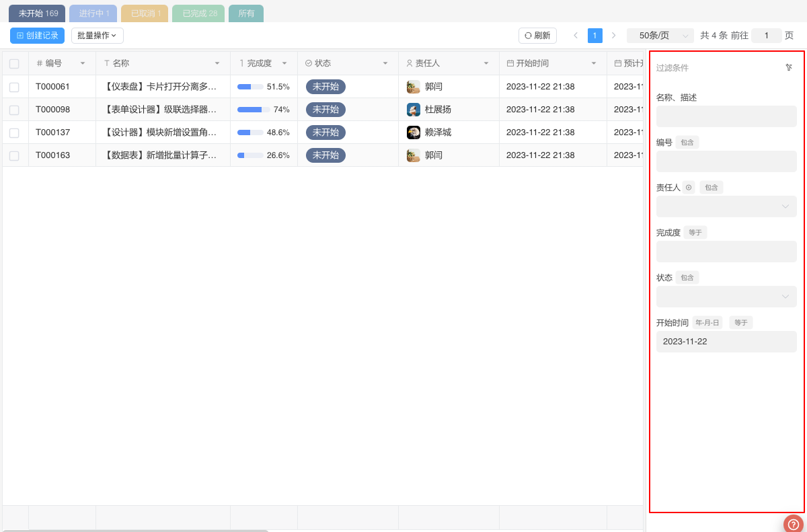
Task: Click 郭闫 avatar in row T000061
Action: point(414,87)
